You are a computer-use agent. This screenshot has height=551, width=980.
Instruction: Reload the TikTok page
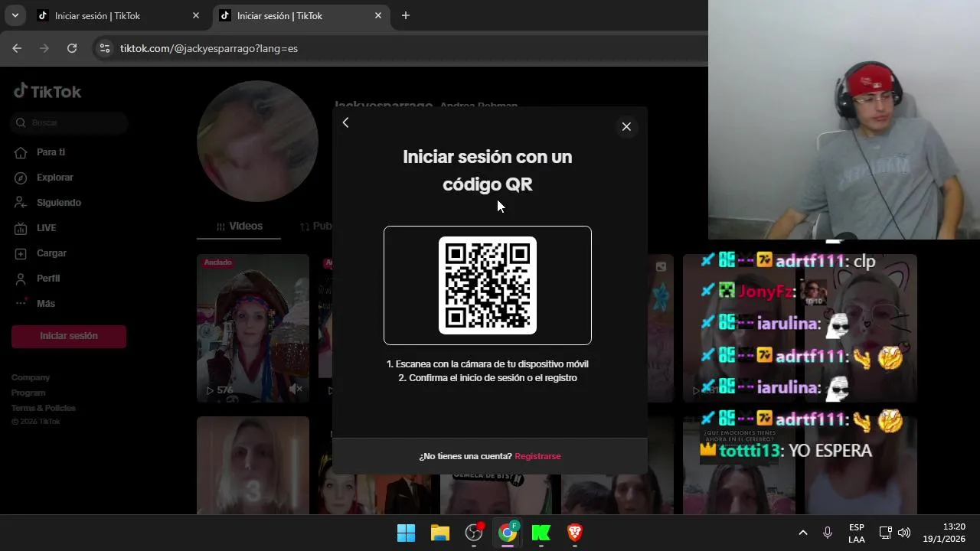72,48
